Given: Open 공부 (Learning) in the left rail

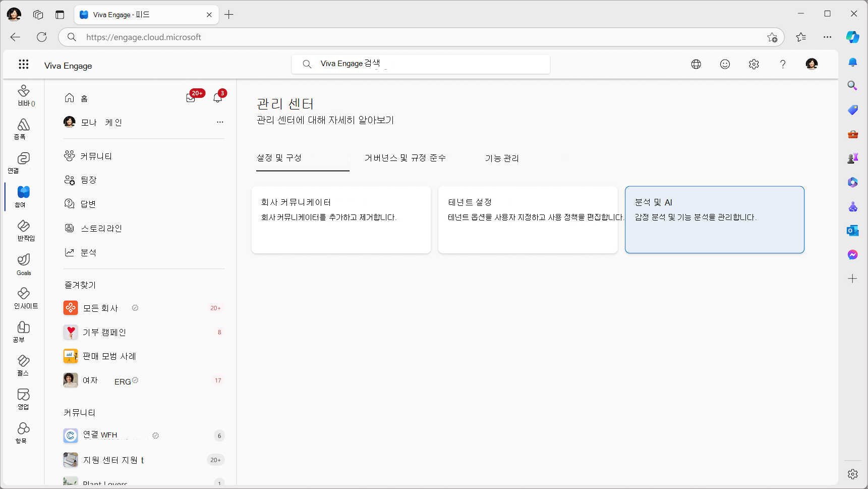Looking at the screenshot, I should [24, 332].
